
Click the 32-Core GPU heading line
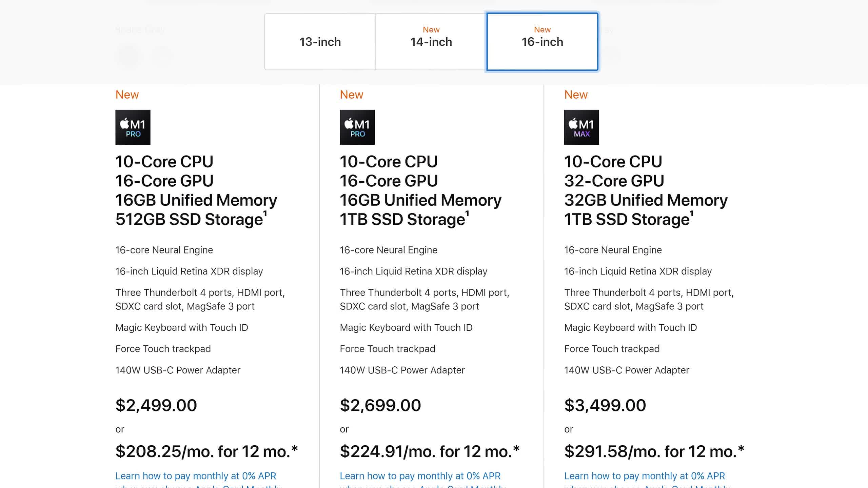coord(614,181)
